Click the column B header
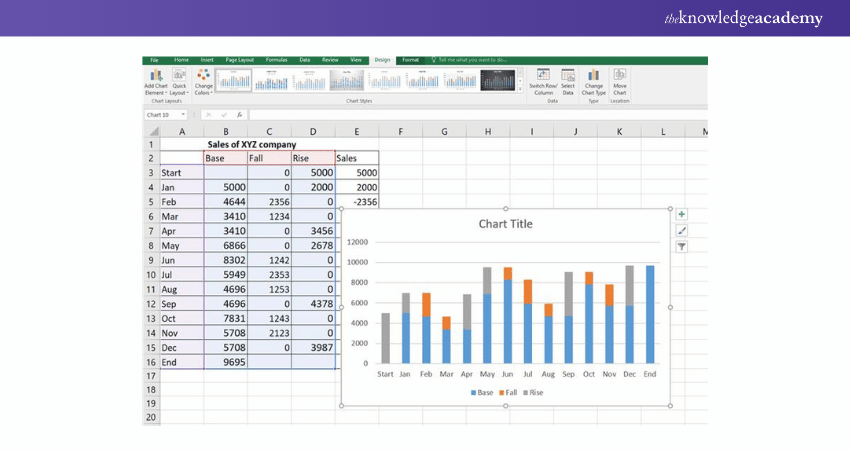The image size is (850, 450). coord(225,131)
